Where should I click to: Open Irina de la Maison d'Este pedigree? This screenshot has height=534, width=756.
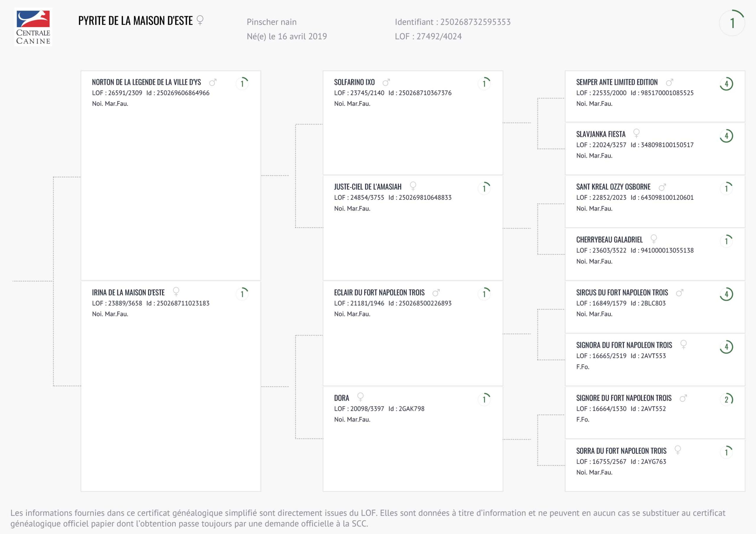(128, 293)
